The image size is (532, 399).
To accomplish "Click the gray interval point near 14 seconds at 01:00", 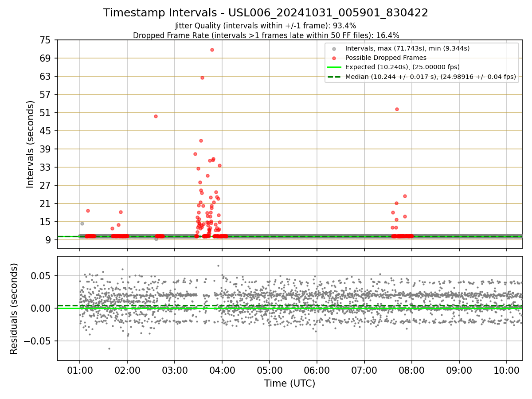I will [82, 223].
